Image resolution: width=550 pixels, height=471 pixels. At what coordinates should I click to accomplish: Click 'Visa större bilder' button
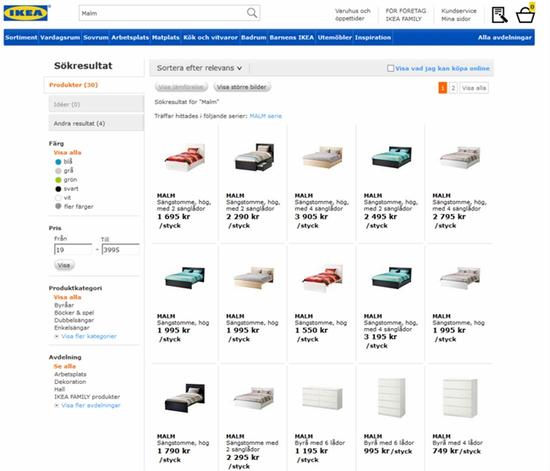point(242,87)
